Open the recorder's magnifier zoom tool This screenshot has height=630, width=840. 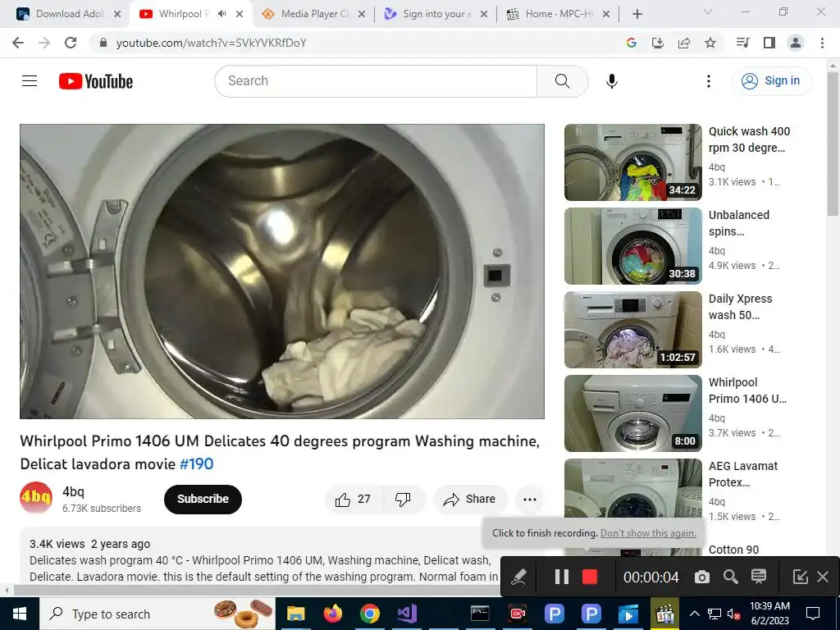pyautogui.click(x=730, y=577)
